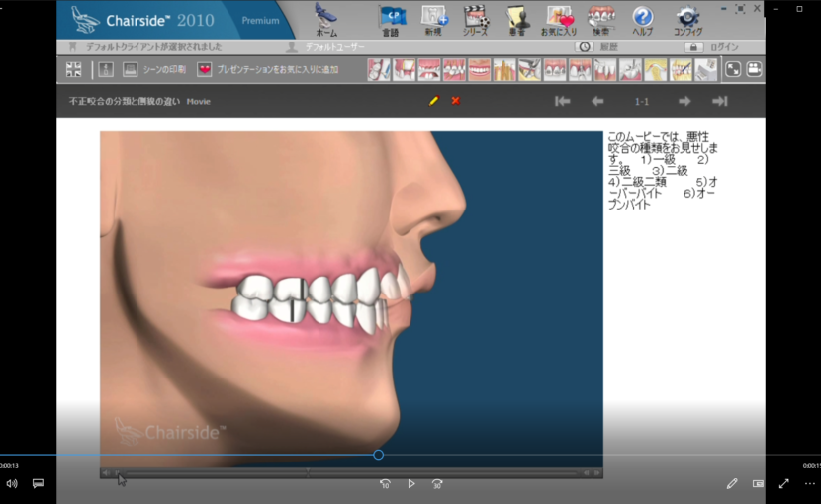Open the コンフィグ (Config) gear icon
Image resolution: width=821 pixels, height=504 pixels.
pos(687,18)
